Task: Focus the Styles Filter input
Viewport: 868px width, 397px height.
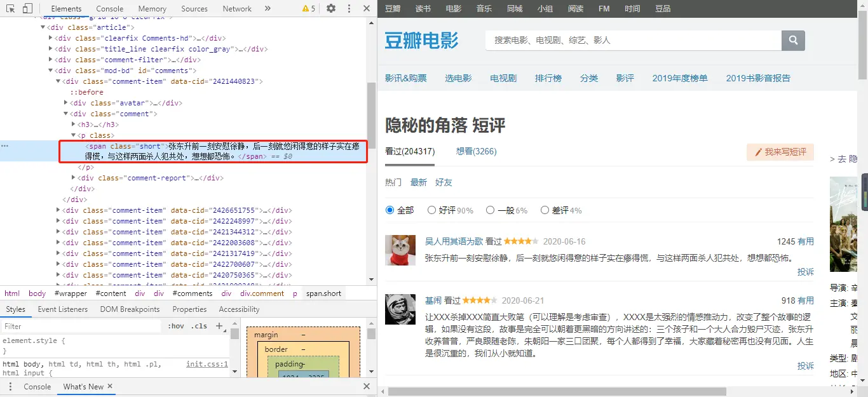Action: [x=81, y=326]
